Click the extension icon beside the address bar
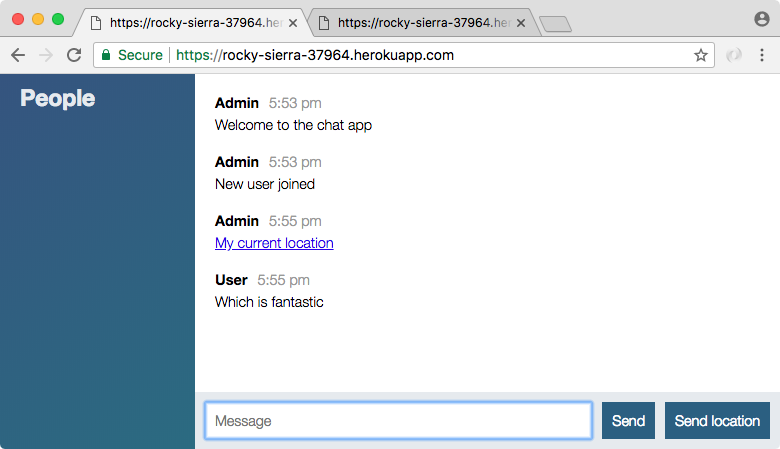Viewport: 780px width, 449px height. coord(734,55)
